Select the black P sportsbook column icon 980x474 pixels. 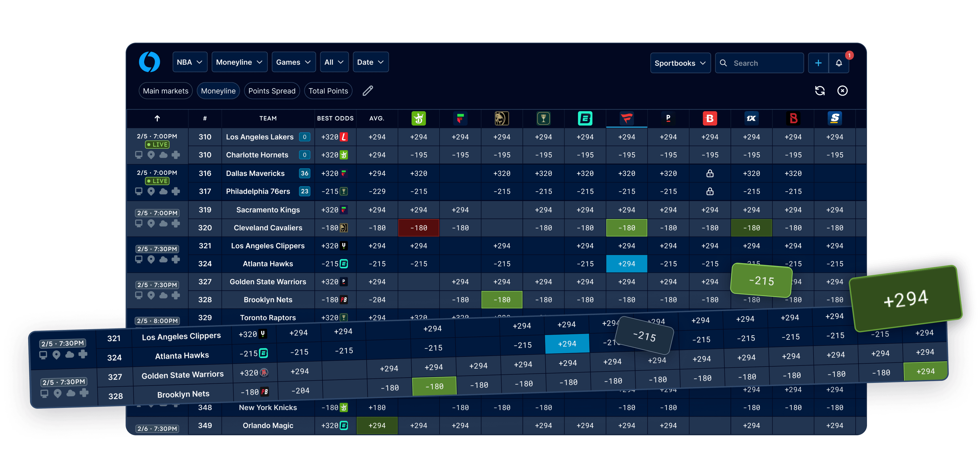tap(668, 118)
